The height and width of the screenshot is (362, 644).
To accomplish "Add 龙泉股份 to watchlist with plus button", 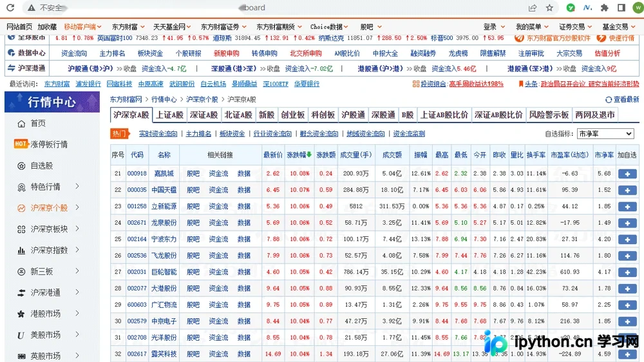I will [627, 223].
